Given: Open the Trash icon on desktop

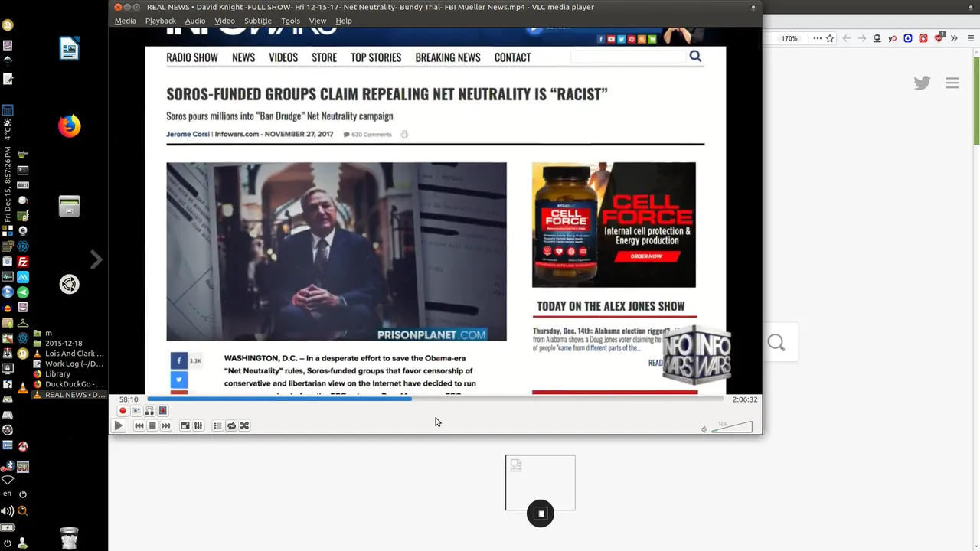Looking at the screenshot, I should [x=69, y=537].
